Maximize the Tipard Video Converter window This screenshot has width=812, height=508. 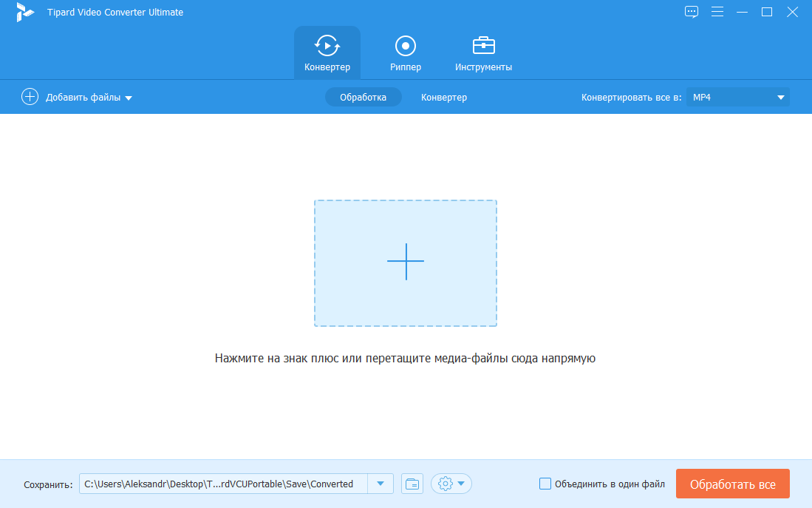pos(767,12)
